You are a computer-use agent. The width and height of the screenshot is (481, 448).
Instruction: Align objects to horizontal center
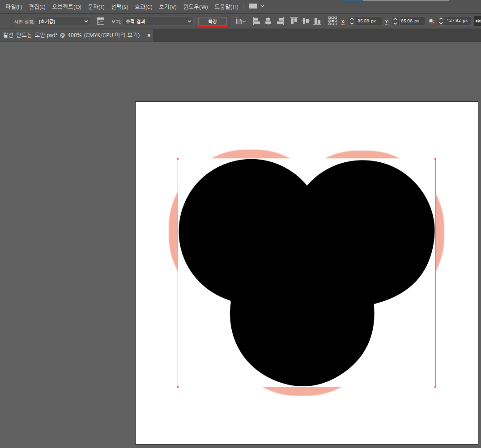pyautogui.click(x=268, y=21)
